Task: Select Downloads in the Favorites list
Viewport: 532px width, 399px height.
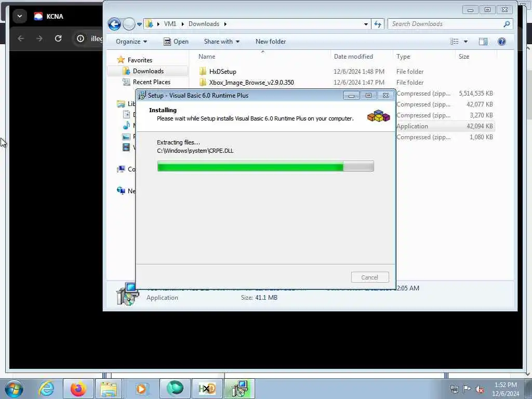Action: [148, 71]
